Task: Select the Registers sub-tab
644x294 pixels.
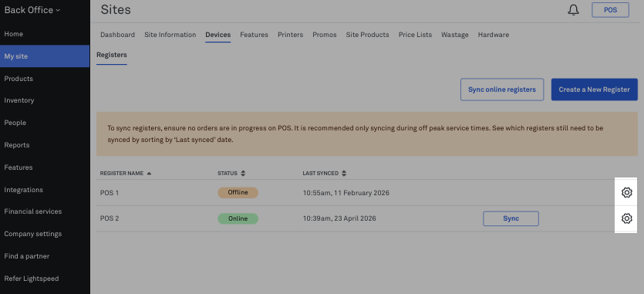Action: click(112, 55)
